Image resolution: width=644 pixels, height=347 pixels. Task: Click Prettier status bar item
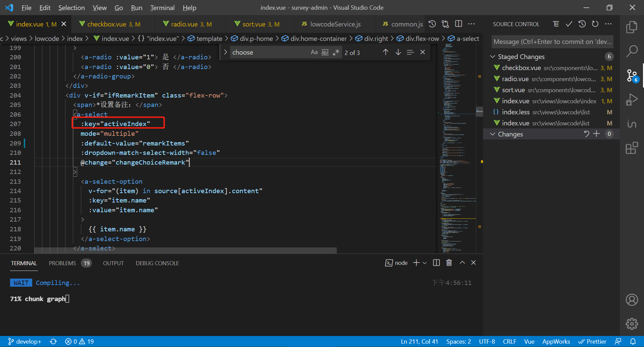coord(592,341)
